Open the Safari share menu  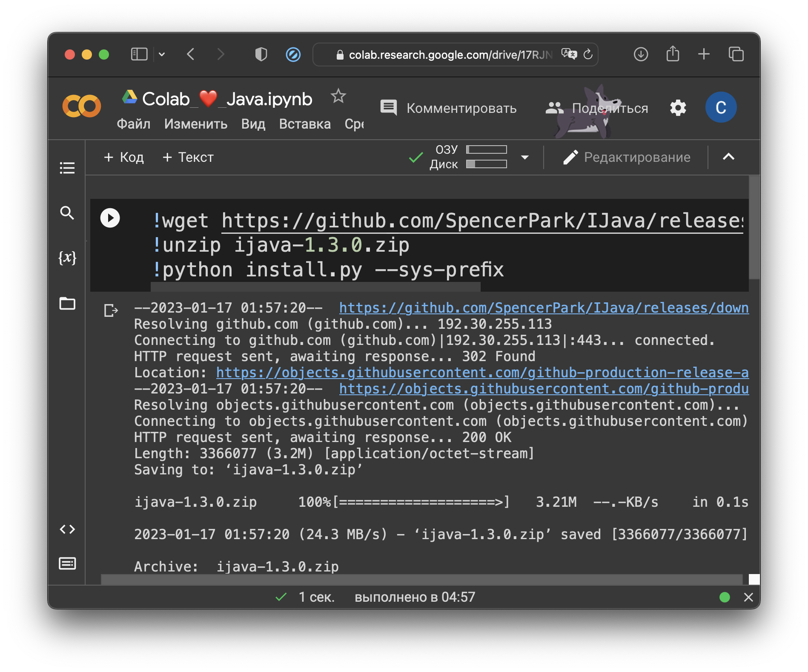click(673, 54)
